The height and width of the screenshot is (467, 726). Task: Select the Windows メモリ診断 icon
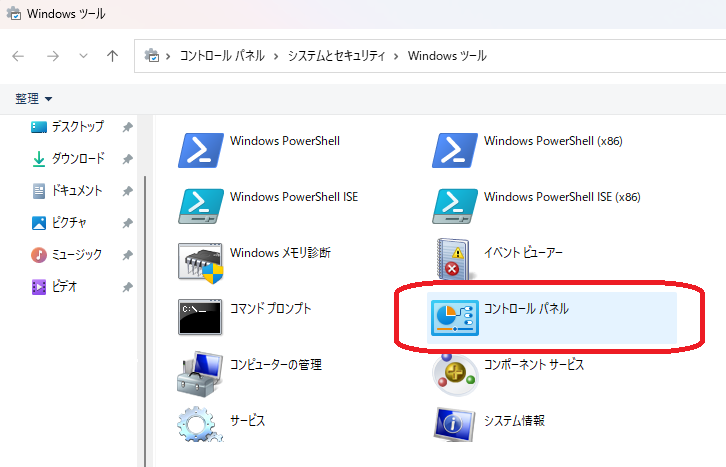click(x=200, y=261)
